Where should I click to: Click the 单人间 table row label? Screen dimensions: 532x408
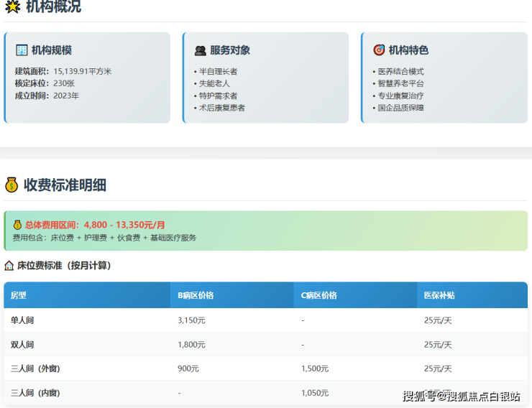[x=22, y=320]
